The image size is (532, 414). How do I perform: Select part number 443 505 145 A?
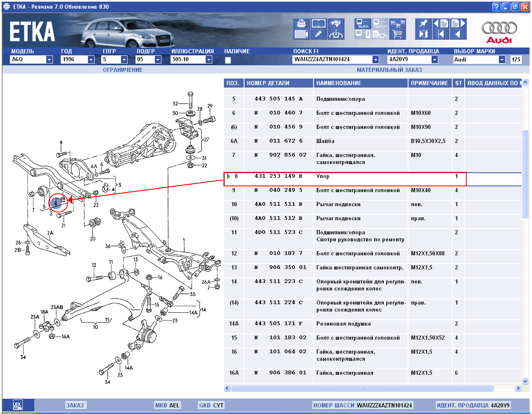(279, 99)
